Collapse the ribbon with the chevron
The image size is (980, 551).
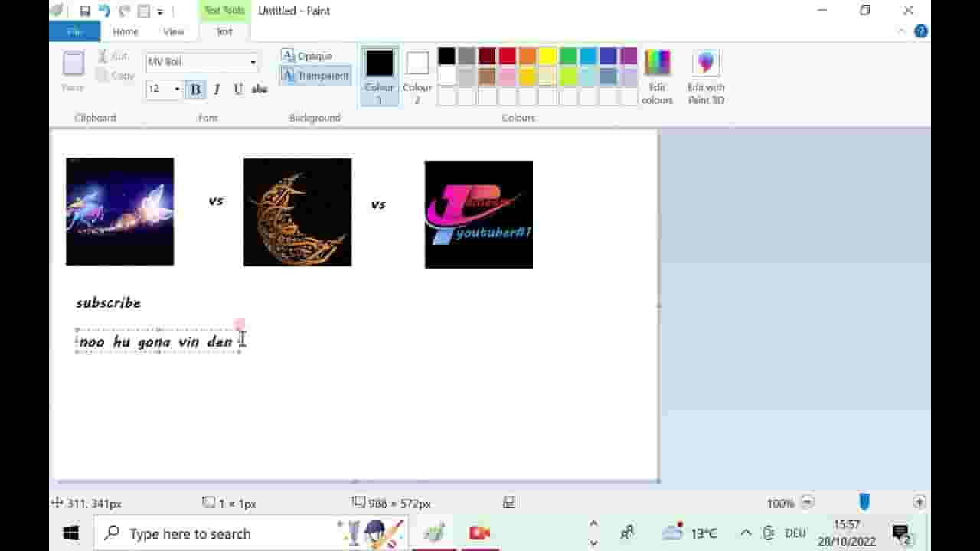click(902, 31)
